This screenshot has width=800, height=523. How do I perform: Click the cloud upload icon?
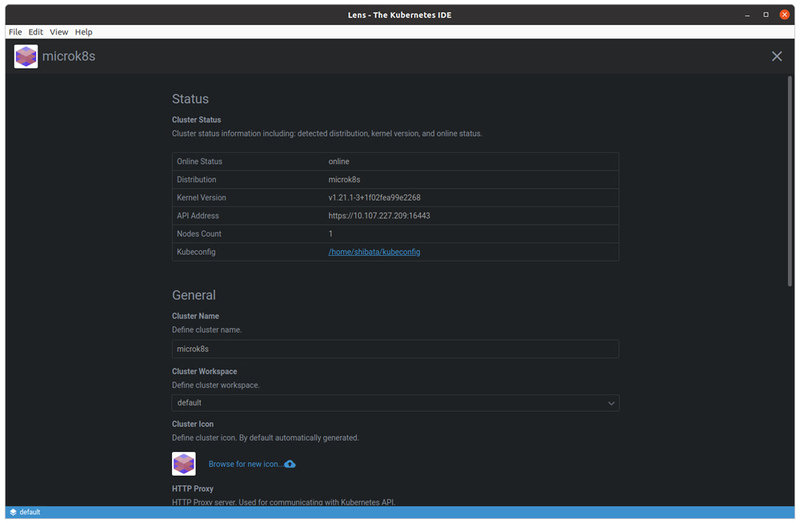click(x=290, y=464)
